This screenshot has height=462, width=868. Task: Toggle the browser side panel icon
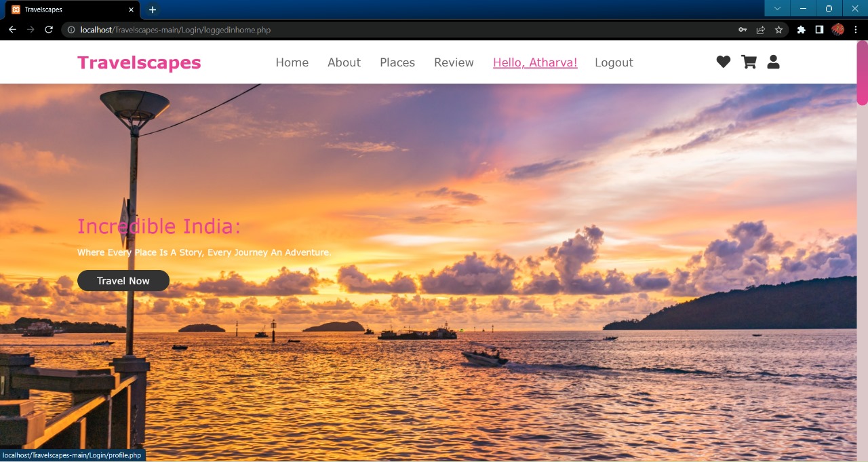click(819, 30)
